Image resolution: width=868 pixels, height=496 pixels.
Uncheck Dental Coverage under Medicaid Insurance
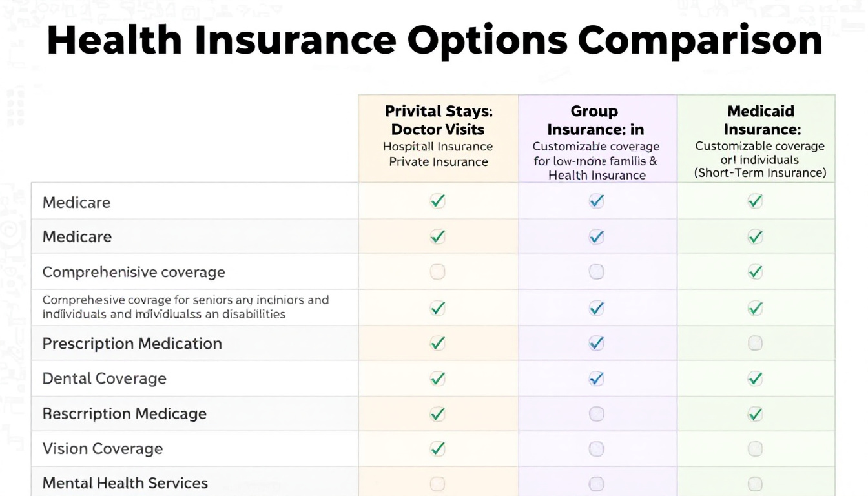click(755, 378)
